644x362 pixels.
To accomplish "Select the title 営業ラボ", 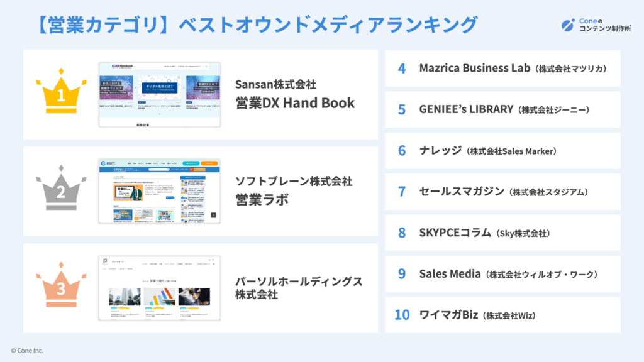I will point(262,199).
